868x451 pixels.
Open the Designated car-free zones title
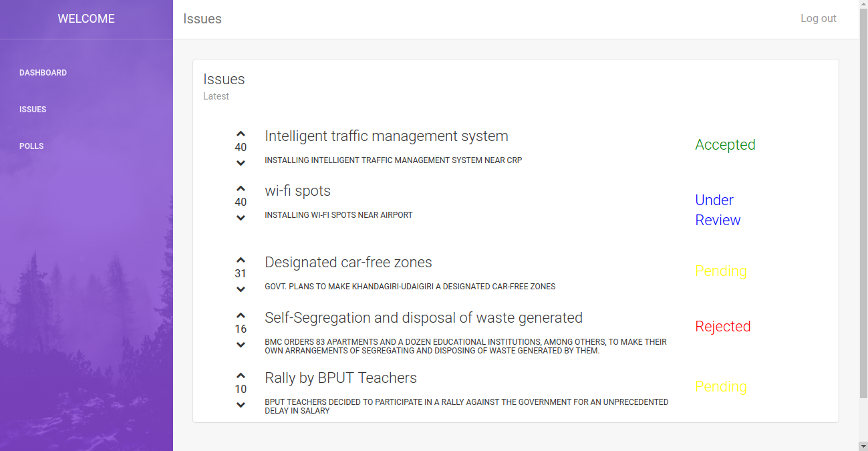click(x=348, y=263)
